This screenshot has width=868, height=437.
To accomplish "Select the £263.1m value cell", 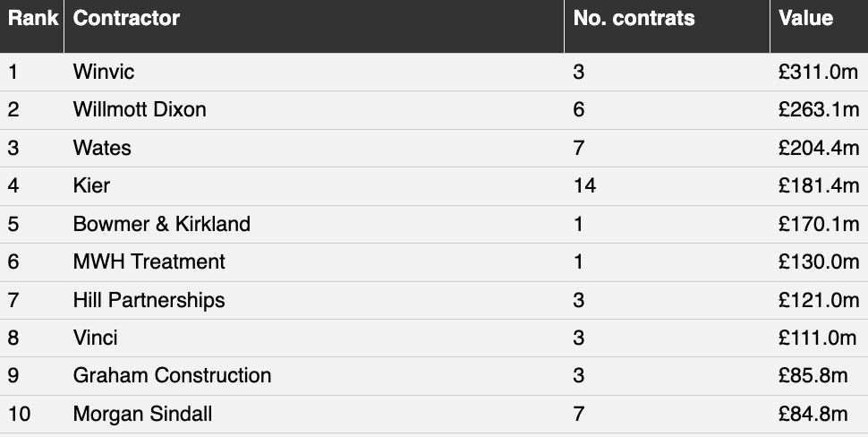I will [x=819, y=109].
